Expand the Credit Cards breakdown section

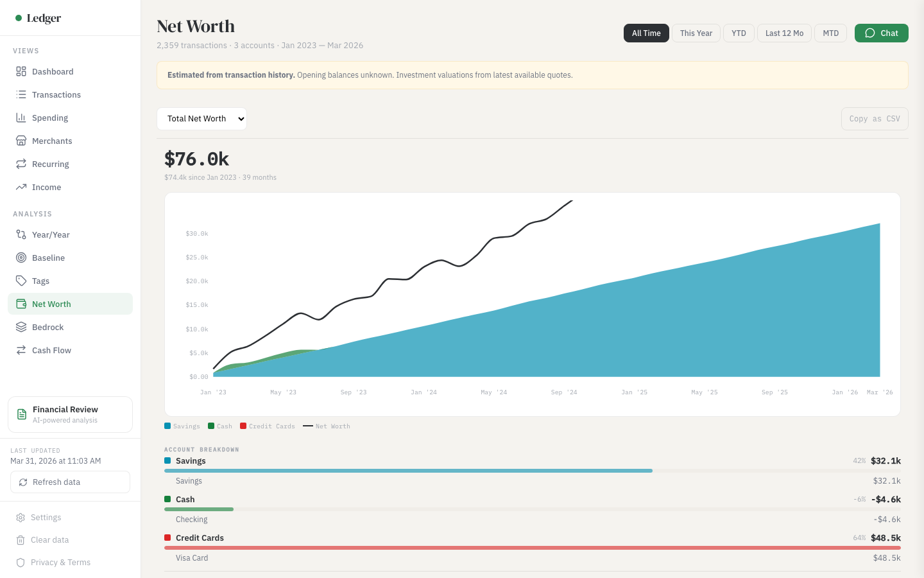click(201, 538)
